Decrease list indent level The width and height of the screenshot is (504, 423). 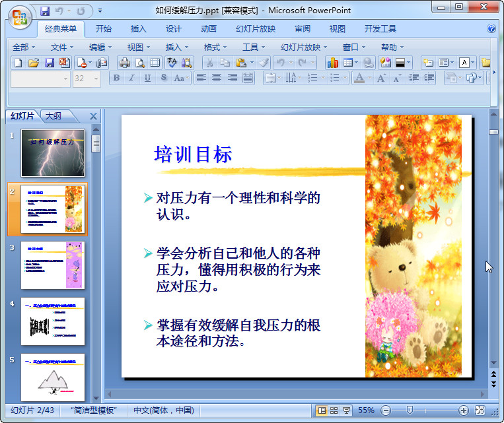pyautogui.click(x=414, y=78)
